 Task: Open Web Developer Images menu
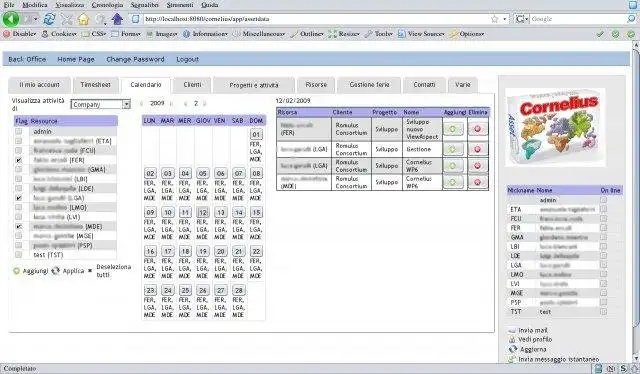pos(162,34)
